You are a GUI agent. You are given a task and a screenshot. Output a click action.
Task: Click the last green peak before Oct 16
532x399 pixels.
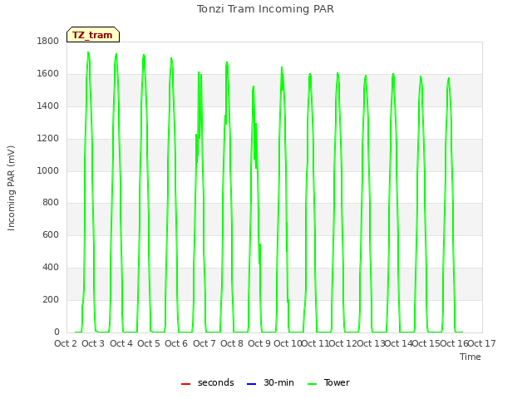point(449,79)
